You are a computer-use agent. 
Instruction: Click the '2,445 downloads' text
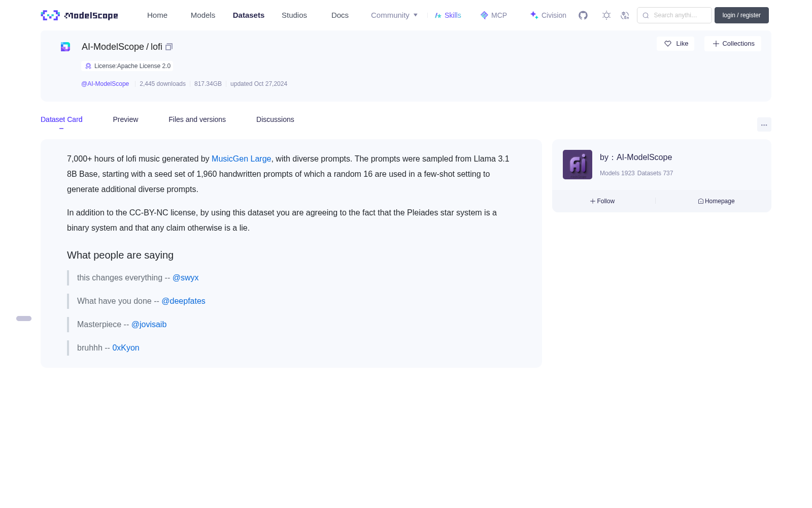click(x=162, y=84)
